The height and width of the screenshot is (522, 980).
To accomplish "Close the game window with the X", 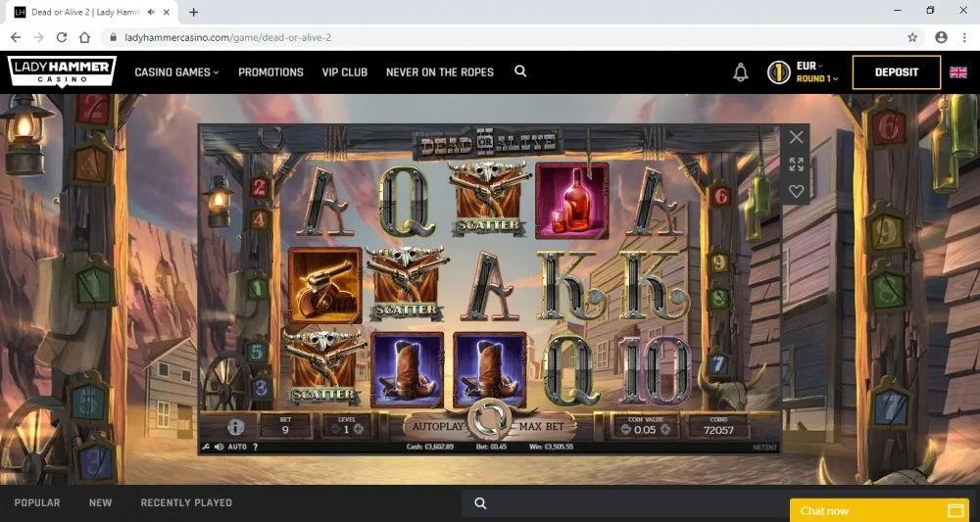I will pos(796,137).
